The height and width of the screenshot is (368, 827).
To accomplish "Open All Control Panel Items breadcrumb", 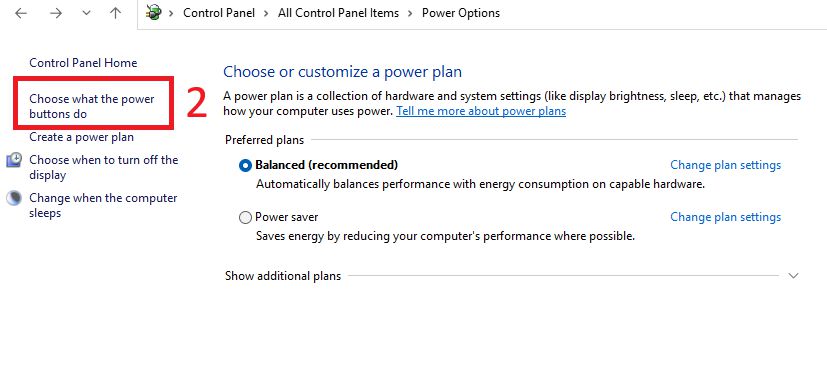I will point(339,13).
